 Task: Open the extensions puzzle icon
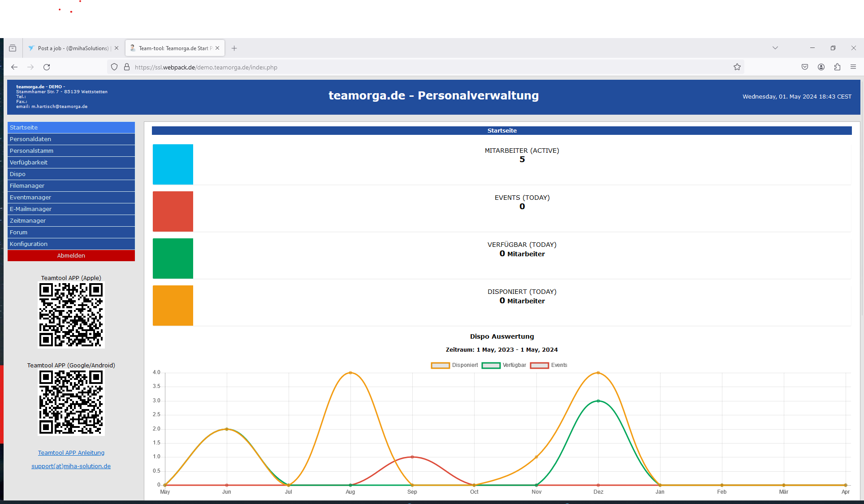837,67
